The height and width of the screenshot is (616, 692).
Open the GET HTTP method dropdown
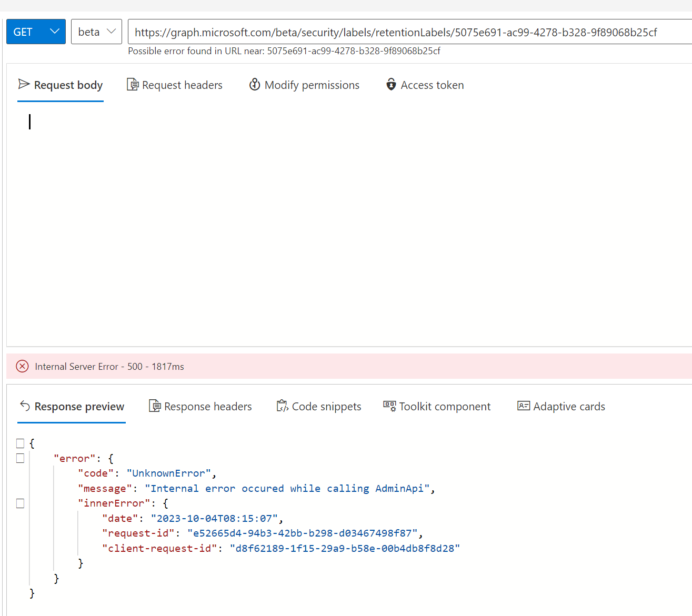pos(36,32)
